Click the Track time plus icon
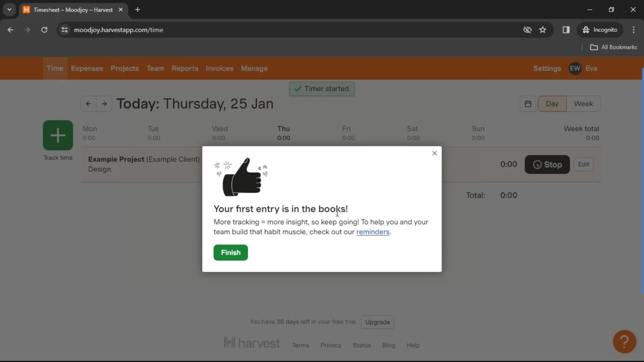The height and width of the screenshot is (362, 644). pyautogui.click(x=58, y=135)
